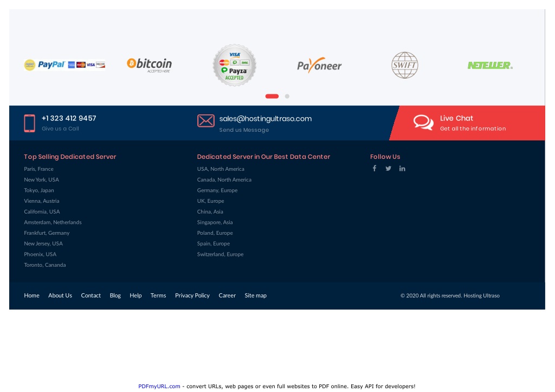Open Privacy Policy footer link
This screenshot has width=555, height=392.
[192, 295]
